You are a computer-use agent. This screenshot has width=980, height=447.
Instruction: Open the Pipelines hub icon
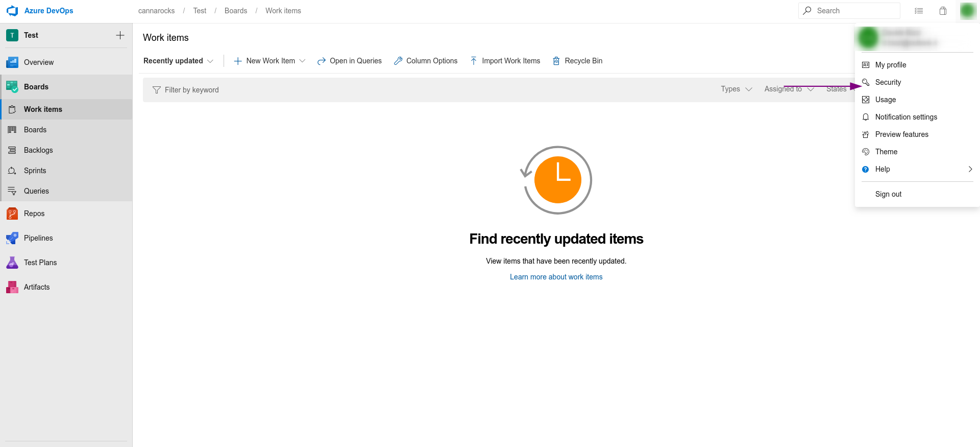click(12, 238)
